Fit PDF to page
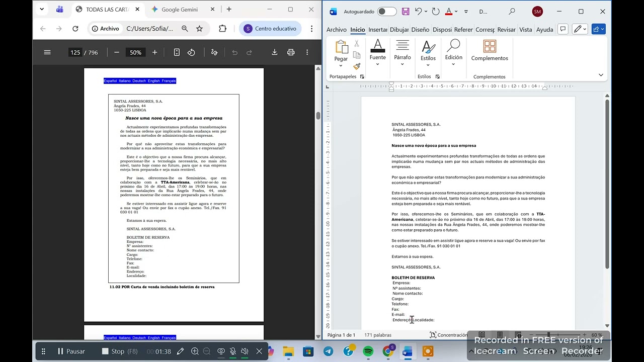 (177, 52)
